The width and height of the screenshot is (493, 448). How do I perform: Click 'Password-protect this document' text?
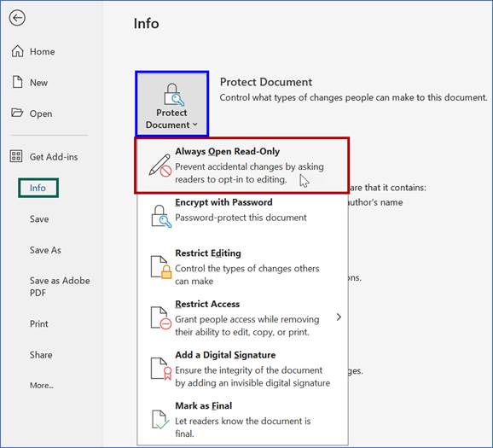coord(241,218)
